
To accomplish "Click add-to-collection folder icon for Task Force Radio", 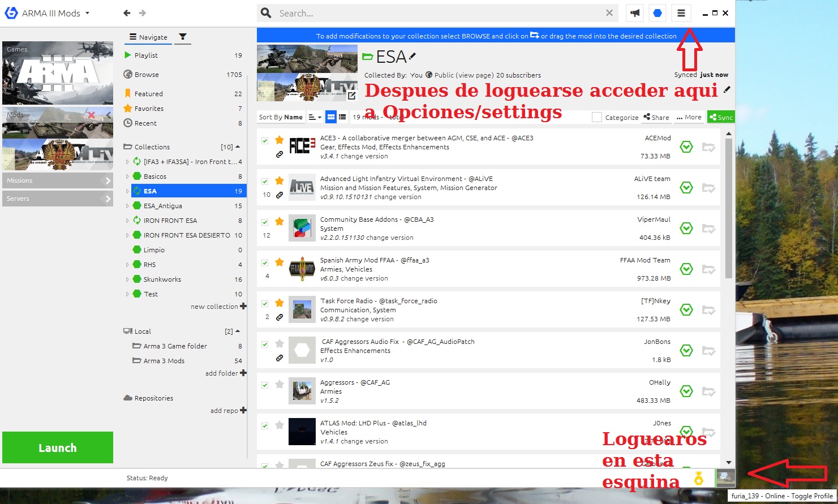I will click(x=708, y=310).
